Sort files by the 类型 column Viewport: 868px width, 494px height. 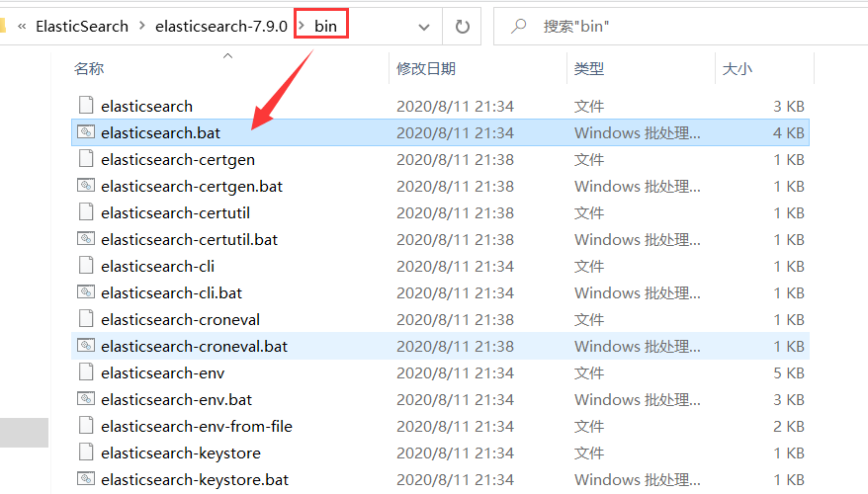point(589,68)
